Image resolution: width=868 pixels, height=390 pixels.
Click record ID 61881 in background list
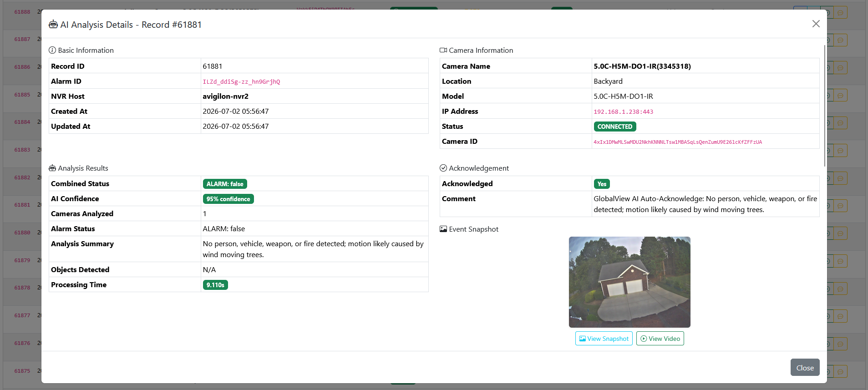point(22,205)
